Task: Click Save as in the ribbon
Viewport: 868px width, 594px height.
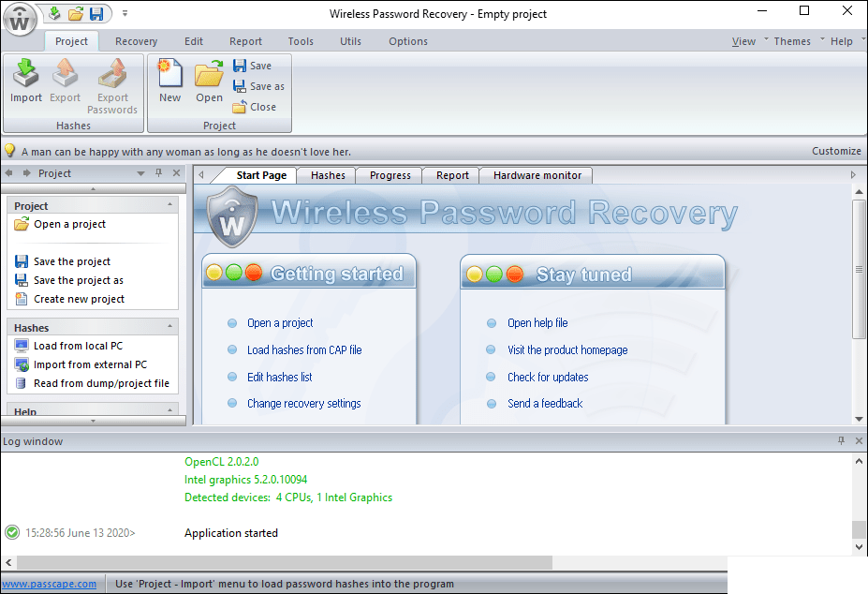Action: pyautogui.click(x=258, y=86)
